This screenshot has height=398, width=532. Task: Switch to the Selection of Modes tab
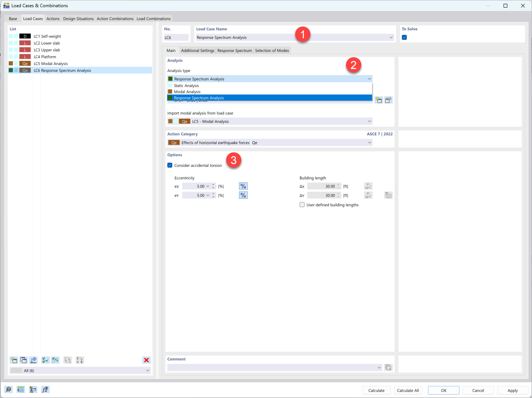[272, 50]
